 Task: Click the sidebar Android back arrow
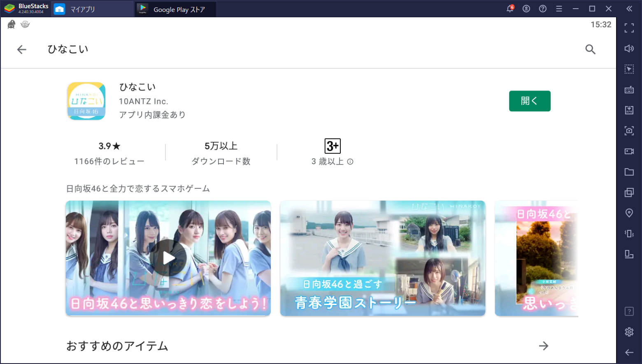629,352
